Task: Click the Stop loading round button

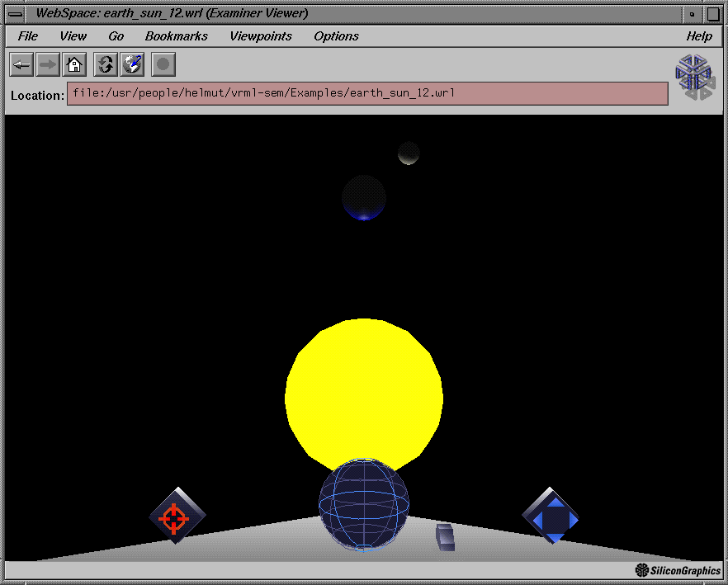Action: [x=163, y=64]
